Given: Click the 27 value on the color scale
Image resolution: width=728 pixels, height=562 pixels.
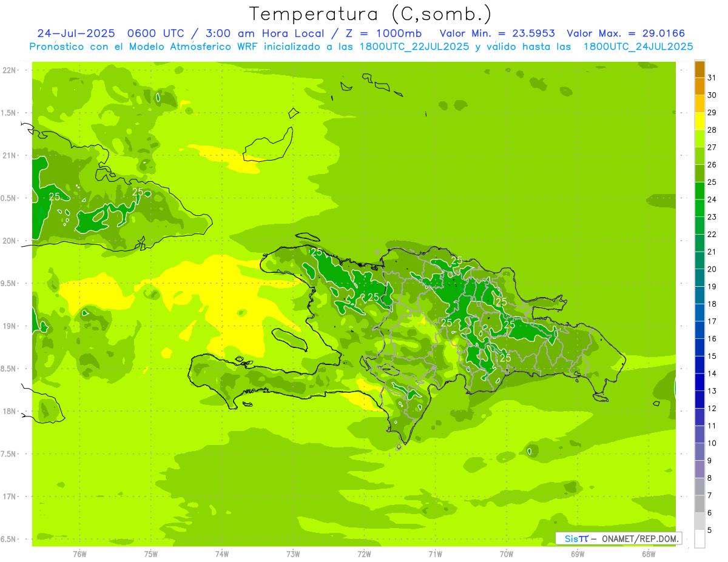Looking at the screenshot, I should point(712,147).
